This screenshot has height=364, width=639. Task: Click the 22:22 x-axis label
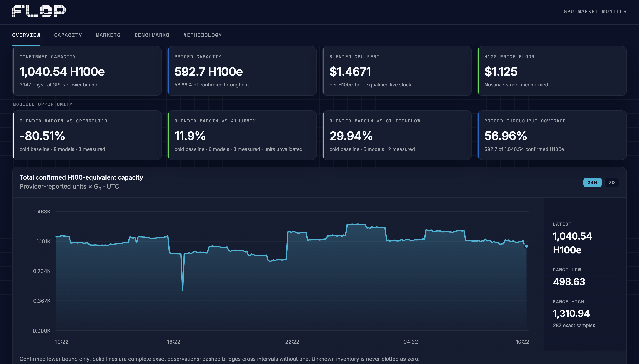[292, 342]
